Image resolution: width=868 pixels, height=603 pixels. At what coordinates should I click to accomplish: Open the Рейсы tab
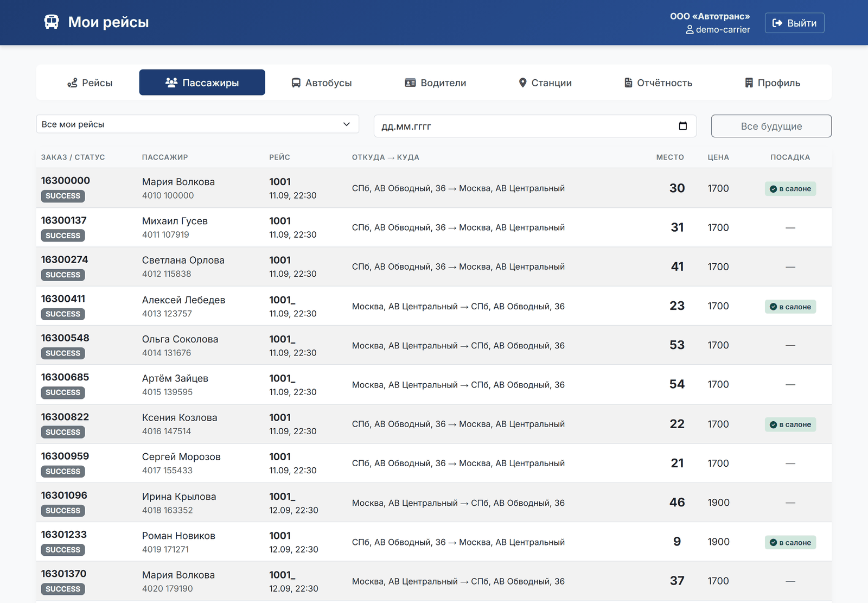click(90, 82)
